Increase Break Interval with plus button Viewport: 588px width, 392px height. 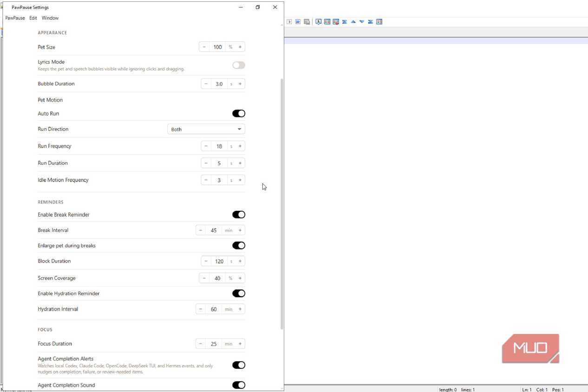pos(240,230)
